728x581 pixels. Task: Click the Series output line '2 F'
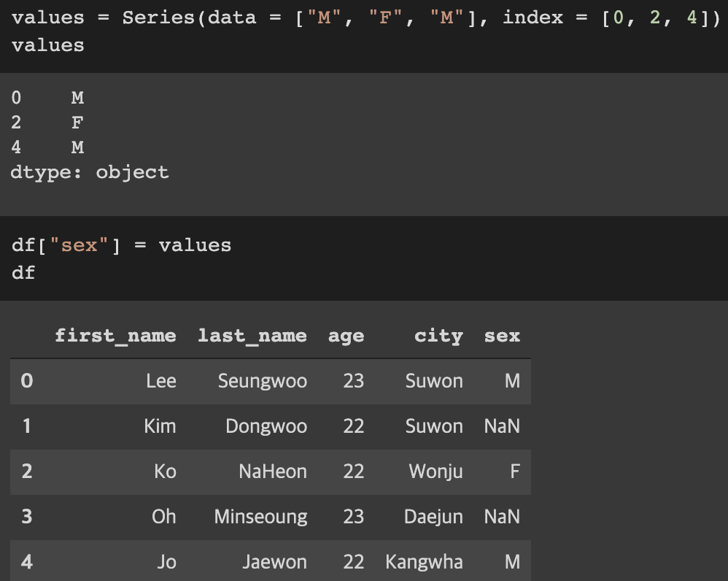pos(47,123)
